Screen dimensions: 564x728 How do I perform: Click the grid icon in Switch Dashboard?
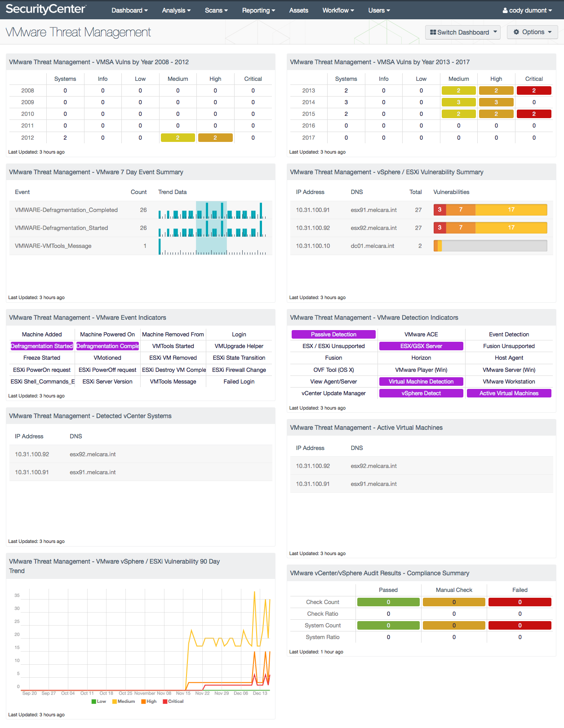pyautogui.click(x=433, y=32)
